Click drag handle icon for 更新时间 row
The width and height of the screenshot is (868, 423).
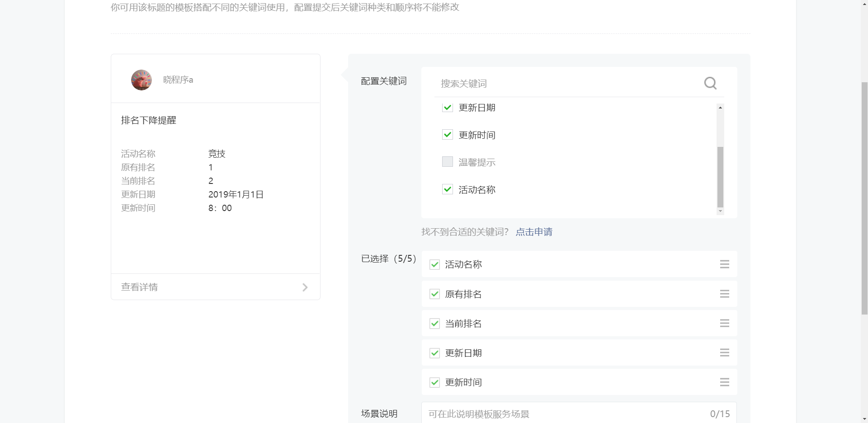(724, 382)
